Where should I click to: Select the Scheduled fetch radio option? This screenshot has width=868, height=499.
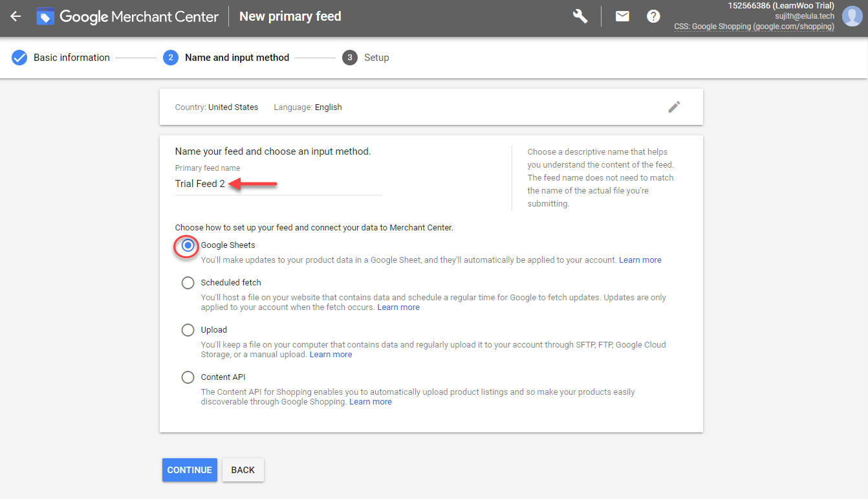coord(188,283)
